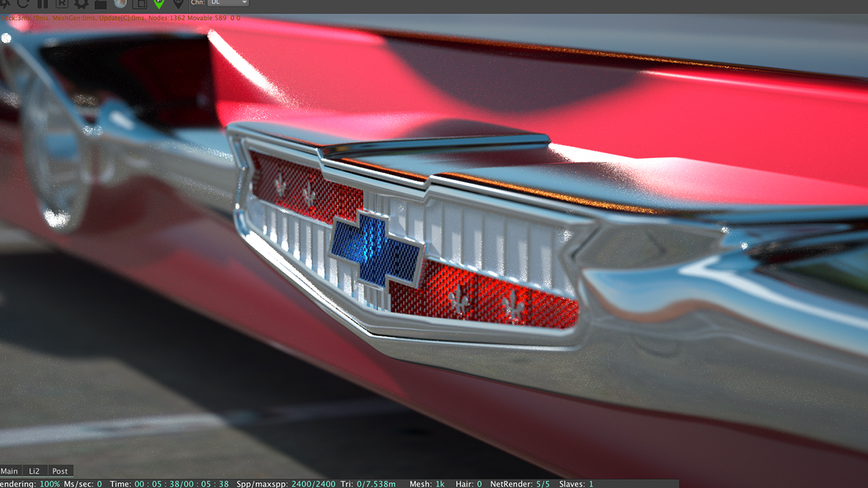
Task: Enable the film region square icon
Action: coord(139,3)
